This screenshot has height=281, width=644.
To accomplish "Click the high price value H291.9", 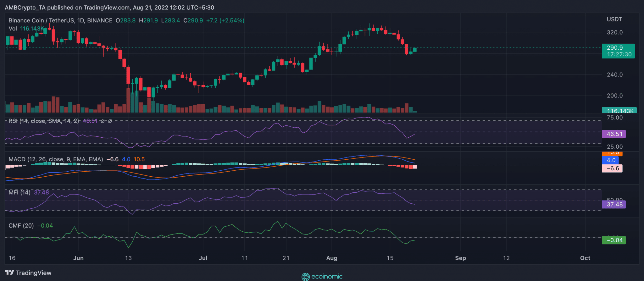I will (148, 20).
